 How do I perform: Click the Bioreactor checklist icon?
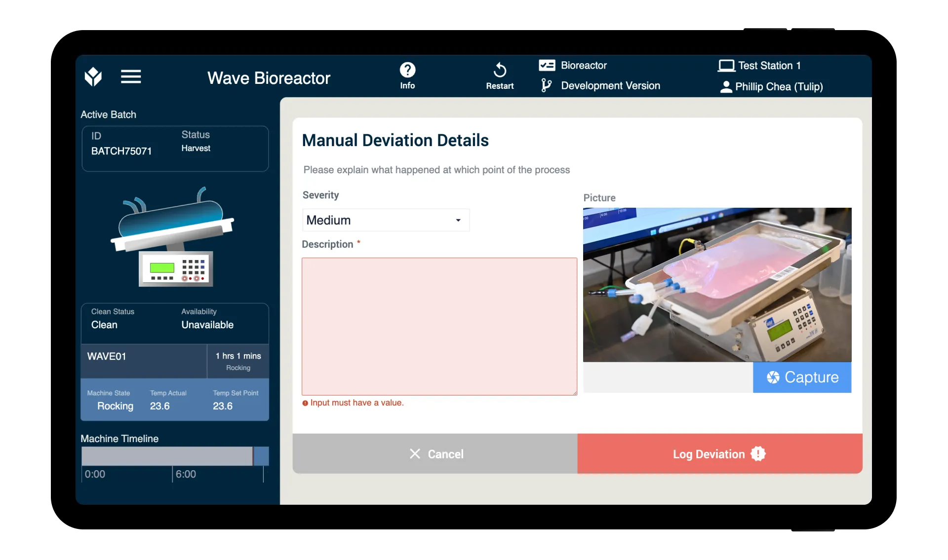[x=547, y=65]
